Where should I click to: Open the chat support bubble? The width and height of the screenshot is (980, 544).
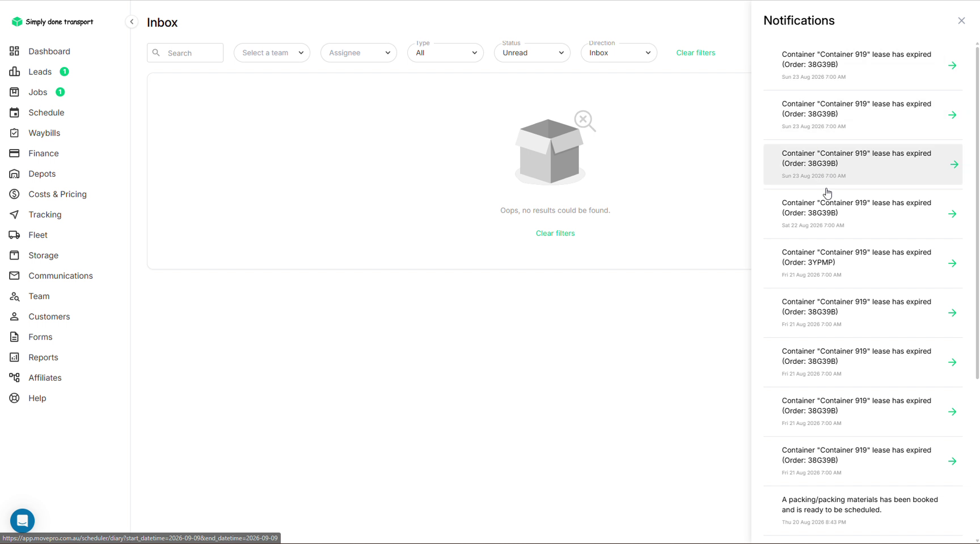coord(22,520)
